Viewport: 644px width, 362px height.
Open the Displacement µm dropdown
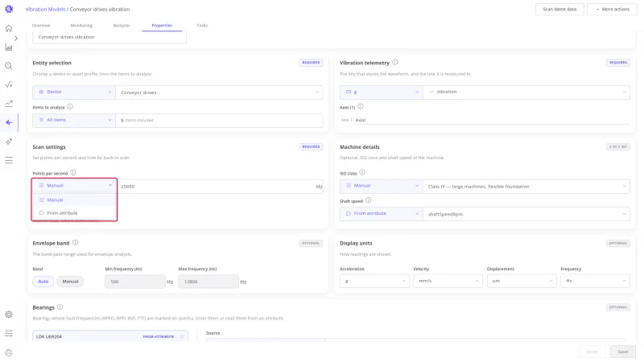pos(521,281)
